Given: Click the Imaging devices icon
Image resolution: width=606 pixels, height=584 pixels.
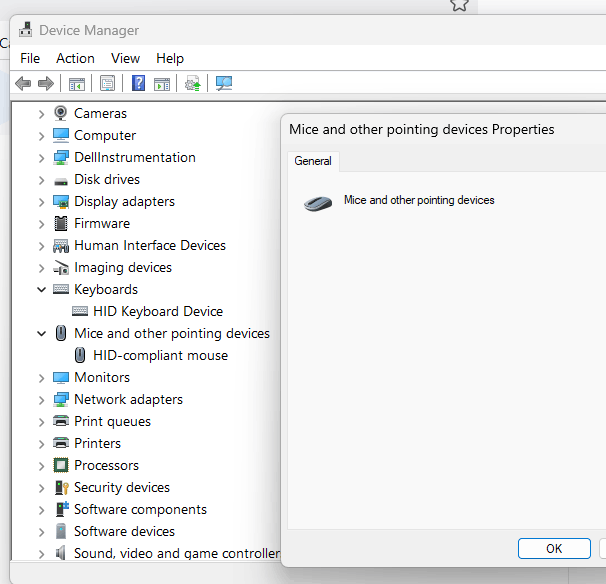Looking at the screenshot, I should [x=61, y=267].
